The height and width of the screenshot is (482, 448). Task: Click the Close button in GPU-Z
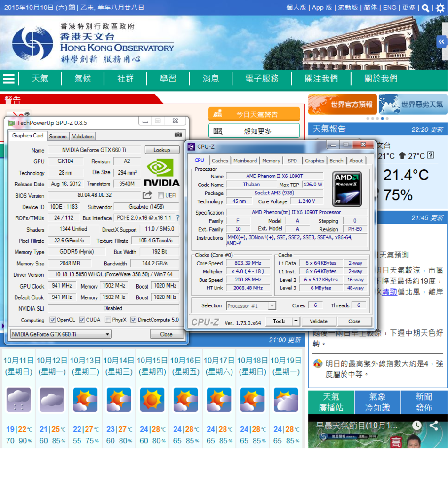coord(166,334)
